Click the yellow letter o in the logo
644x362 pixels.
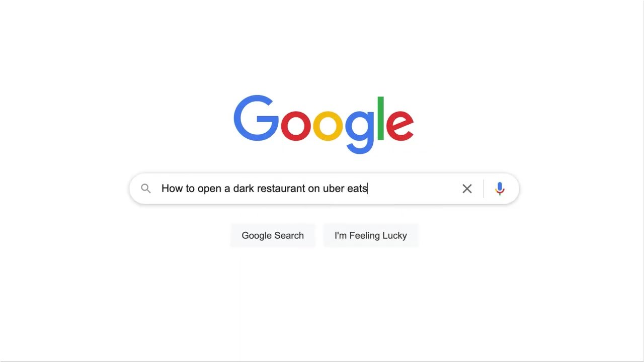tap(328, 125)
